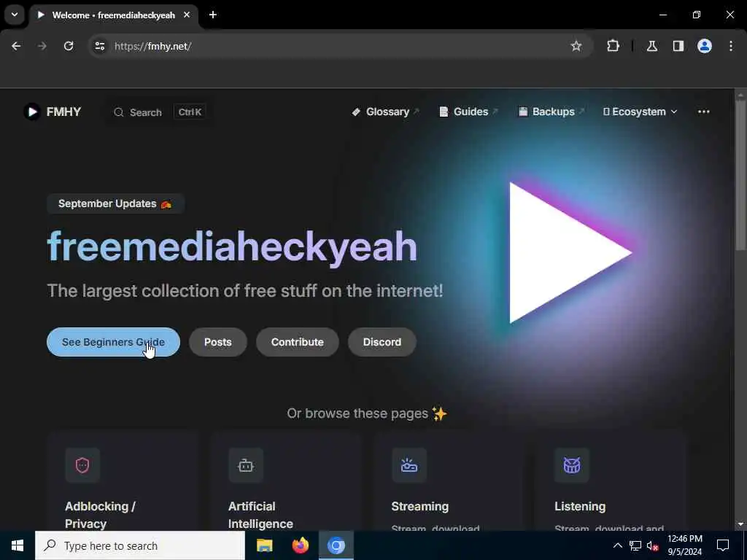This screenshot has width=747, height=560.
Task: Open the Guides nav link
Action: point(468,112)
